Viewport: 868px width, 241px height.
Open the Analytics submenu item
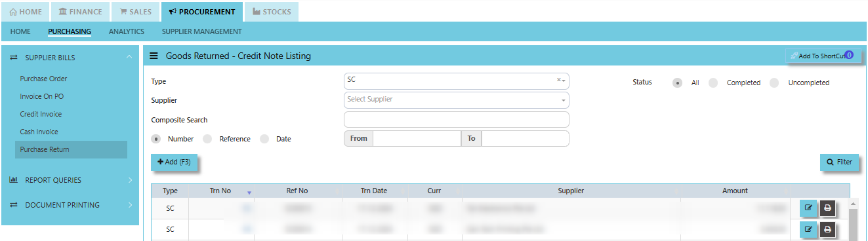click(127, 31)
